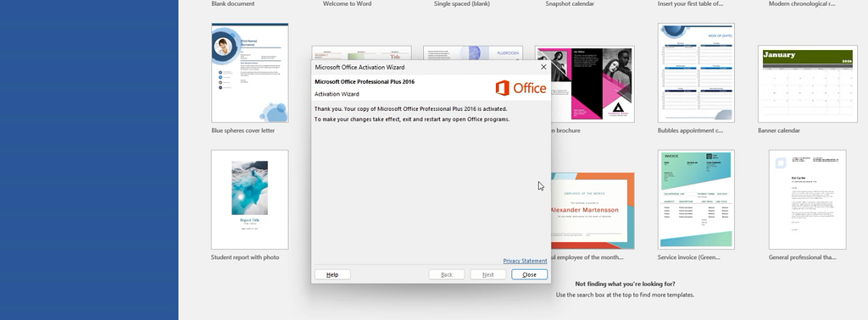This screenshot has height=320, width=868.
Task: Click the Insert your first table label
Action: click(690, 3)
